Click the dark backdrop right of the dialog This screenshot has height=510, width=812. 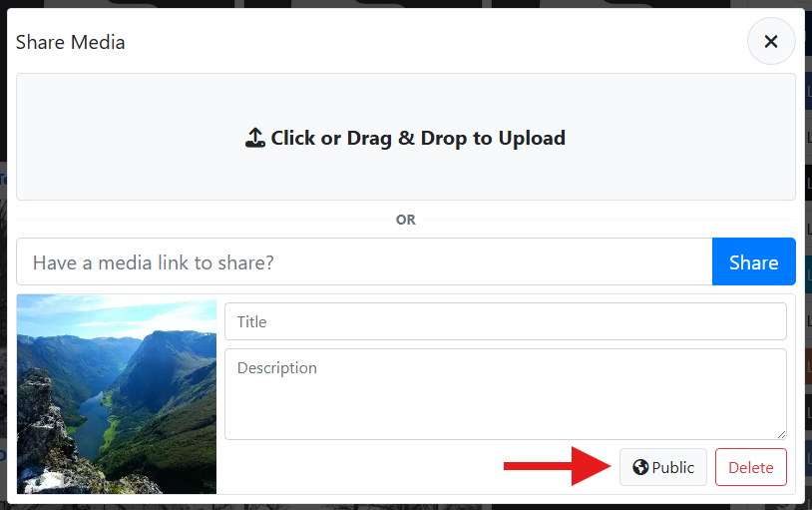(x=808, y=299)
